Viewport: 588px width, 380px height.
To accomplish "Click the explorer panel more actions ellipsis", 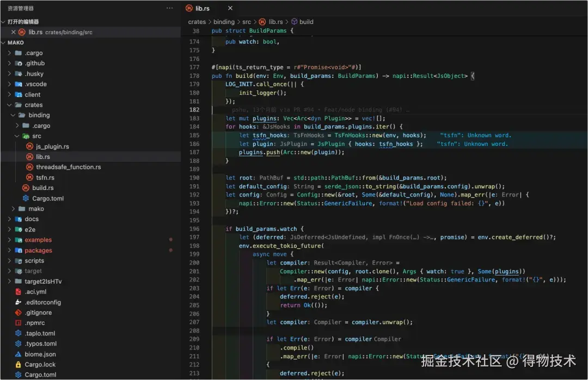I will pos(170,8).
